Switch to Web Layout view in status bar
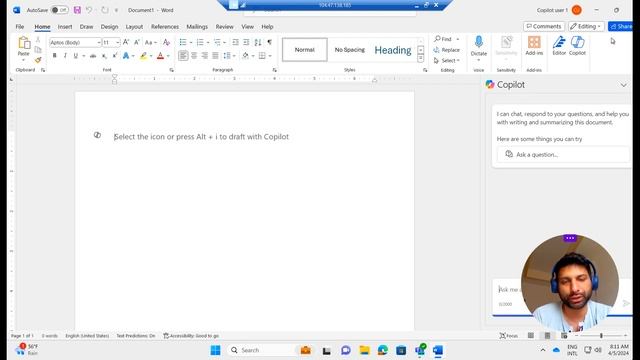Screen dimensions: 640x360 coord(564,336)
